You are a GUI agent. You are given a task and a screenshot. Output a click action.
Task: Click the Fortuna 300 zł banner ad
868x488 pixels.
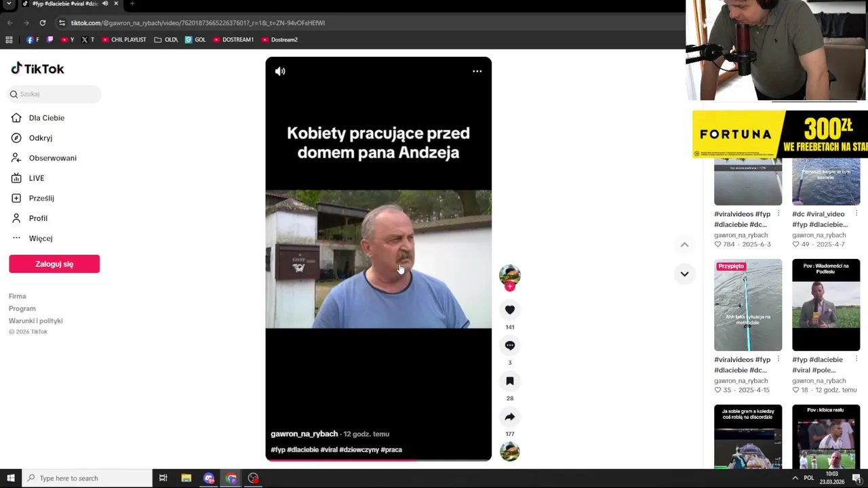[780, 134]
